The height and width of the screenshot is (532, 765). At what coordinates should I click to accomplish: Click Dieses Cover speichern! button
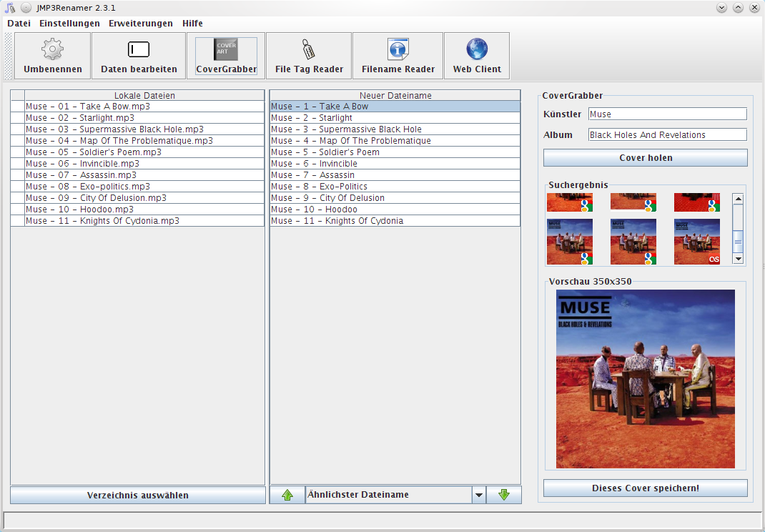coord(646,488)
